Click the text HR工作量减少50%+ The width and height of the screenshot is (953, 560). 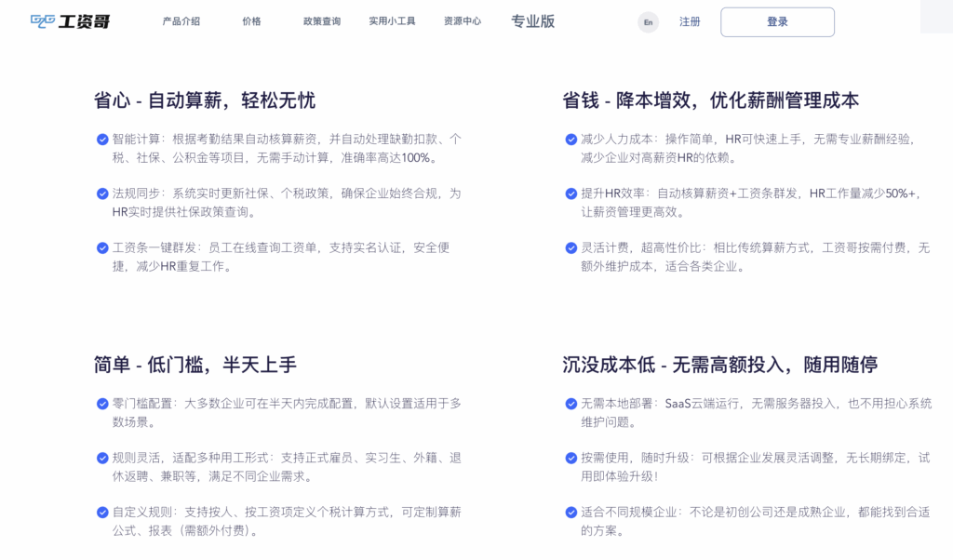[x=863, y=193]
